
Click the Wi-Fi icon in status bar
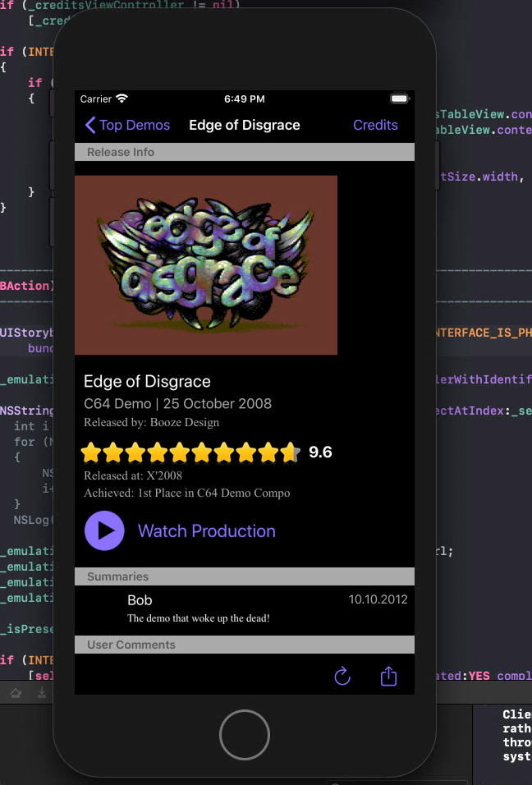click(x=122, y=99)
